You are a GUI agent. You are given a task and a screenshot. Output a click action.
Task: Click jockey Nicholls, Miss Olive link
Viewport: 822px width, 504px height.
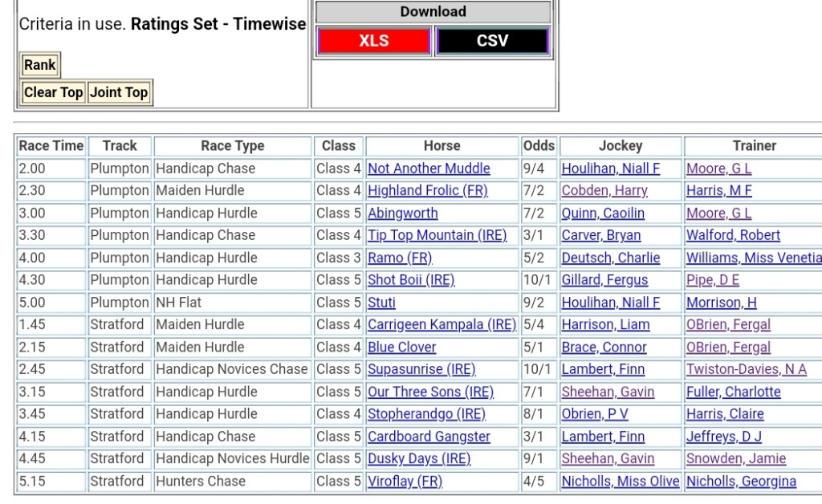tap(621, 482)
